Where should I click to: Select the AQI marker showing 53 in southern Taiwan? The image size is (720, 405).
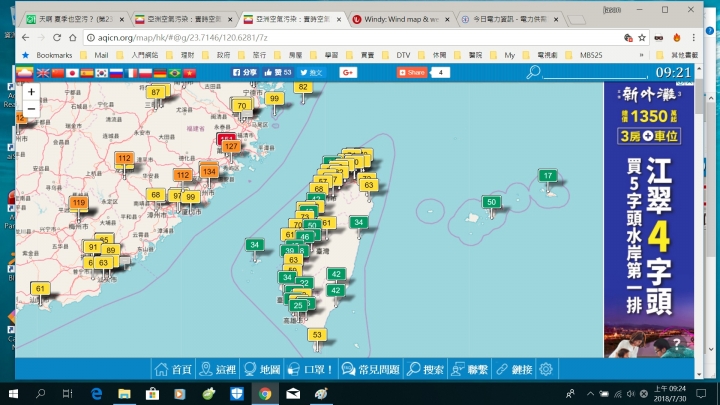[317, 335]
